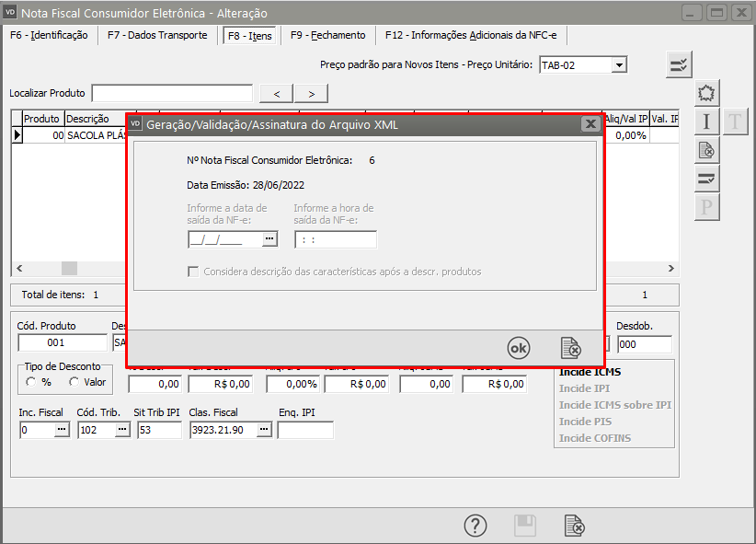Select the % discount type radio button
This screenshot has width=756, height=544.
(31, 382)
